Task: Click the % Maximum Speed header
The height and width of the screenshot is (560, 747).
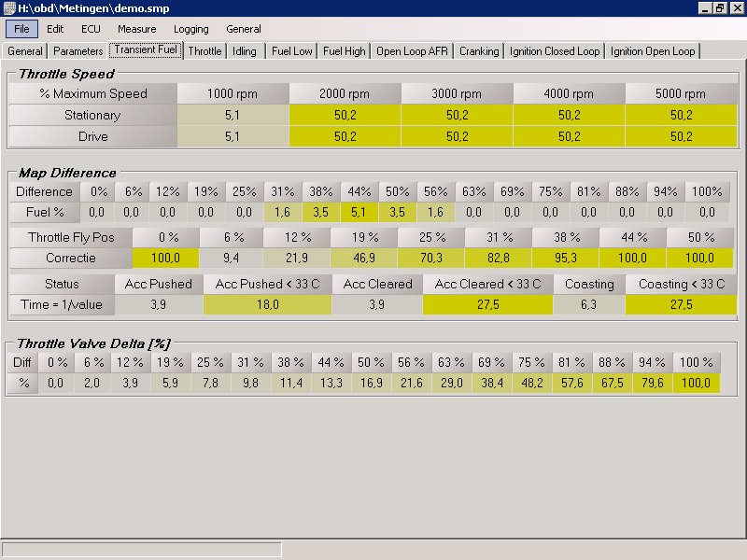Action: tap(92, 93)
